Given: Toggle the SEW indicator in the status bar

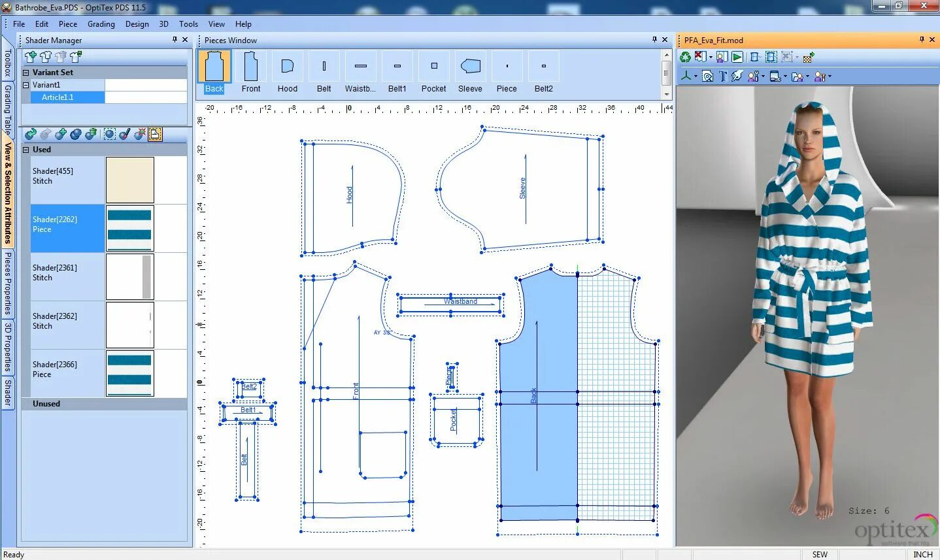Looking at the screenshot, I should (819, 553).
